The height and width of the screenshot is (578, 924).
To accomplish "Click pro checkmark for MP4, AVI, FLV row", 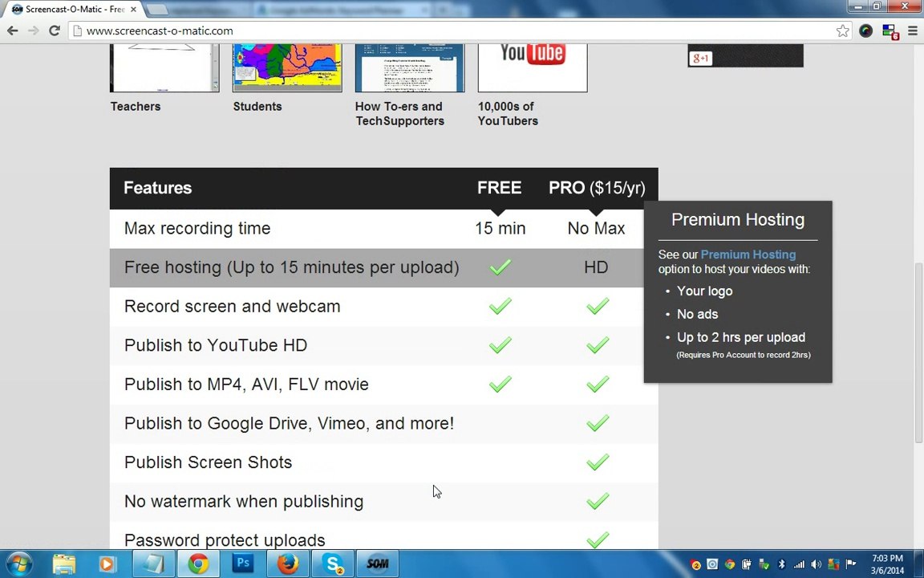I will [x=597, y=384].
